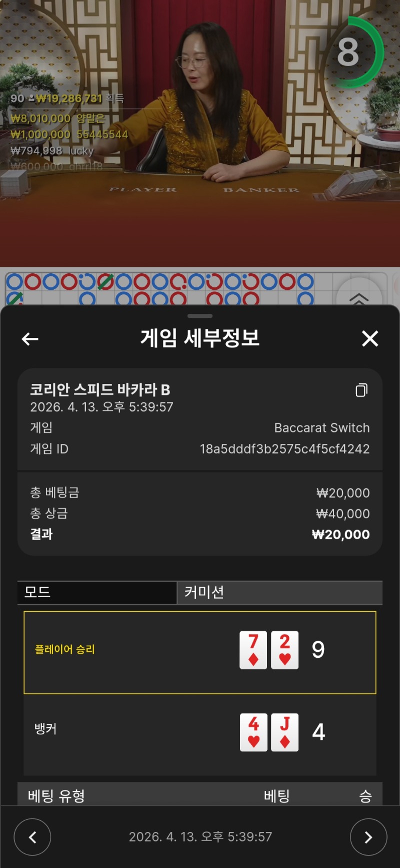
Task: Open the previous game record
Action: (x=32, y=837)
